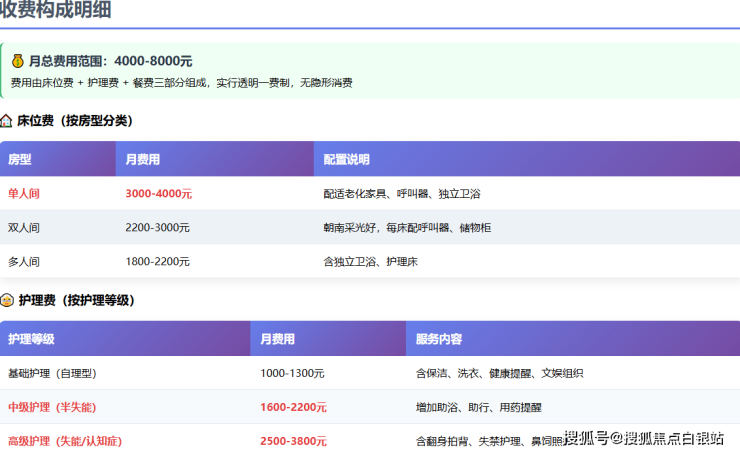Select the 收费构成明细 page heading
This screenshot has height=454, width=740.
click(56, 11)
